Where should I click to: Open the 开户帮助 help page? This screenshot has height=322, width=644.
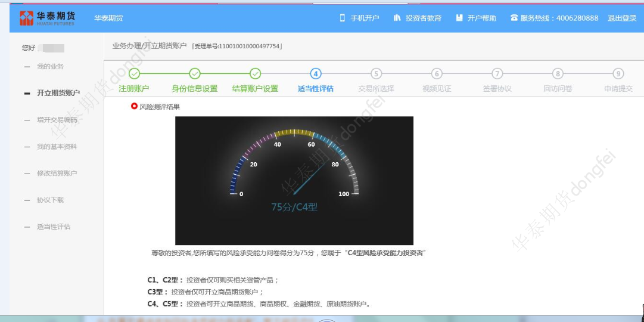(x=476, y=18)
